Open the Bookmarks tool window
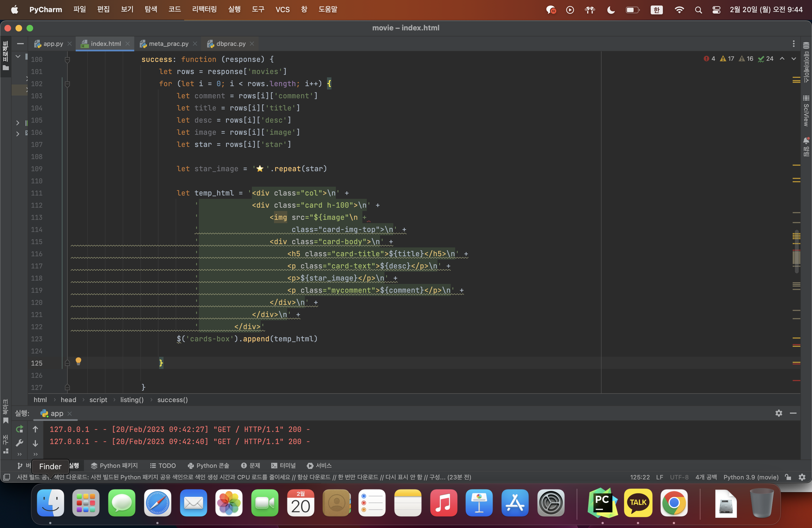 pos(6,411)
